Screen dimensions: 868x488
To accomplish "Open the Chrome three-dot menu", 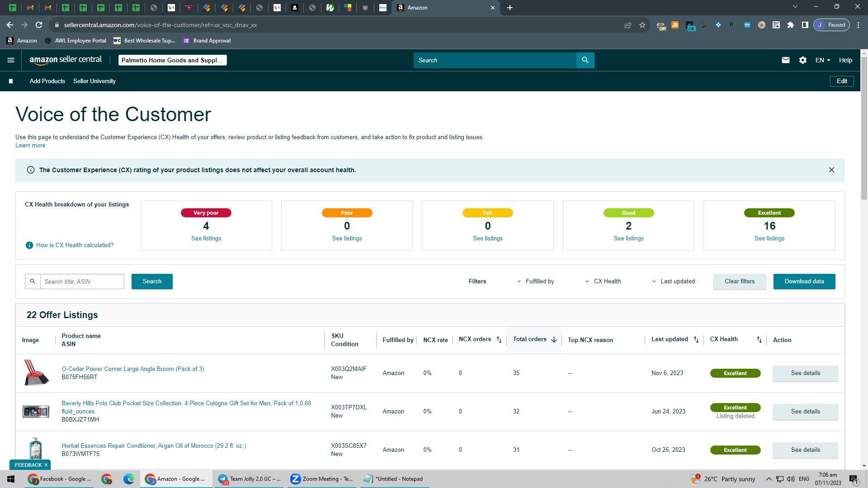I will (x=859, y=25).
